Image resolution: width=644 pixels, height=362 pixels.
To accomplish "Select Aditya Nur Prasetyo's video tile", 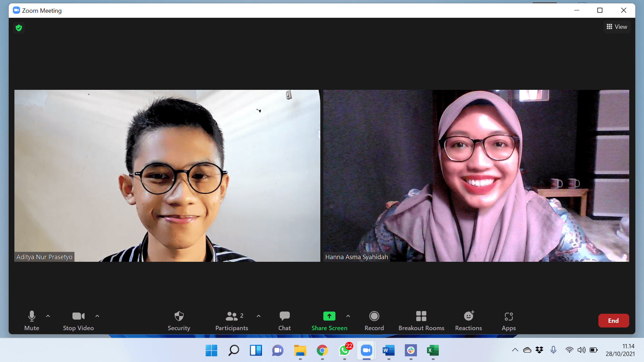I will (167, 175).
